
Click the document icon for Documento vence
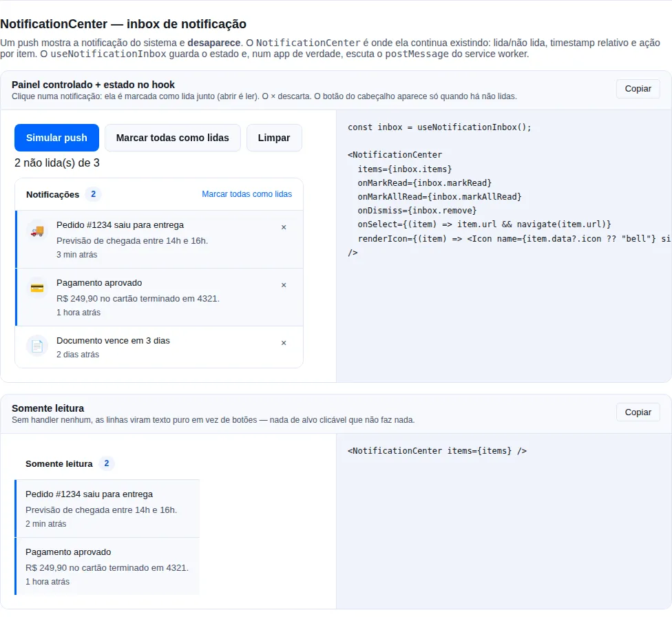37,346
